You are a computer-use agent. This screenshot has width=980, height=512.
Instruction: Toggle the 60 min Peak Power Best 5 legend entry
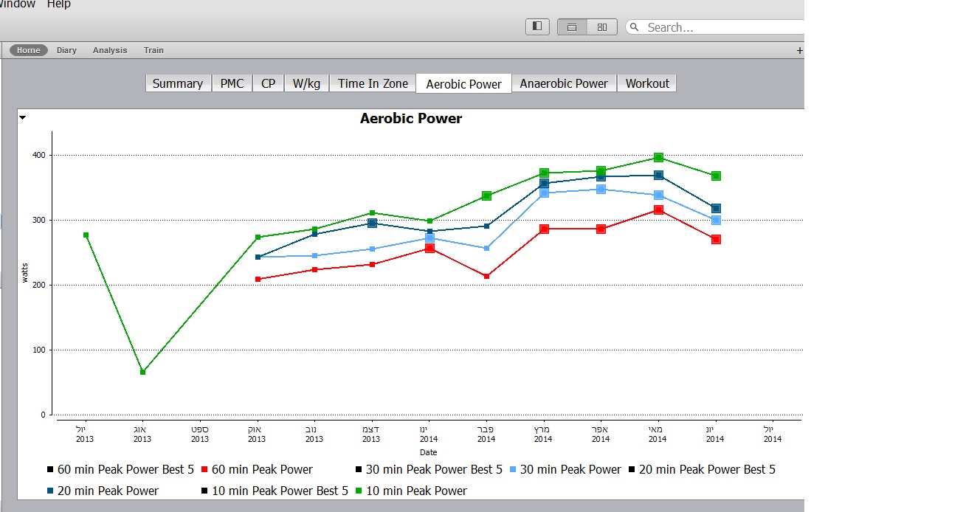point(120,469)
